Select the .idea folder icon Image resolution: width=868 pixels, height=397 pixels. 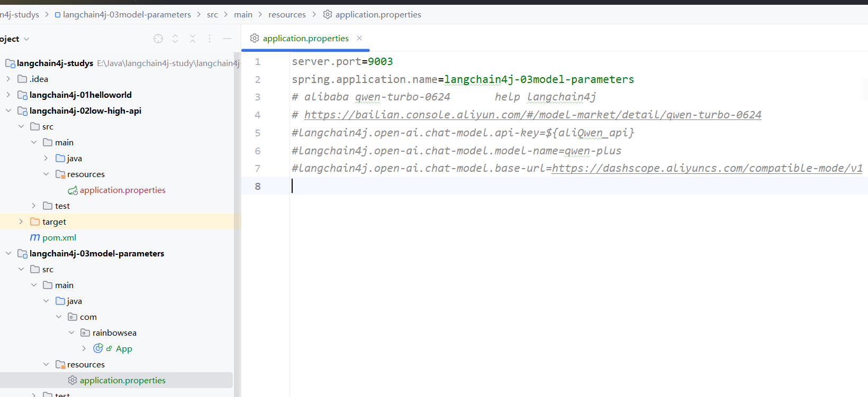22,79
